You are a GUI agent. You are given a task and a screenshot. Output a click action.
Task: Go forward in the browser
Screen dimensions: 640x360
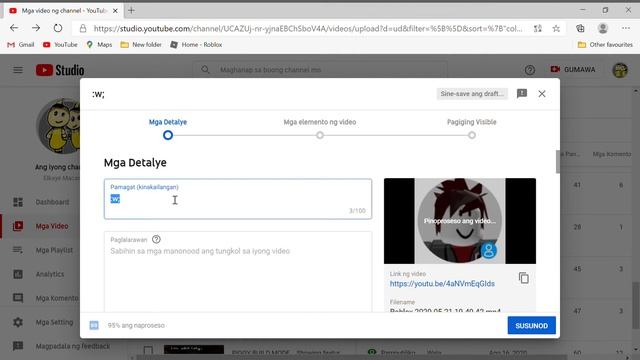pyautogui.click(x=36, y=28)
